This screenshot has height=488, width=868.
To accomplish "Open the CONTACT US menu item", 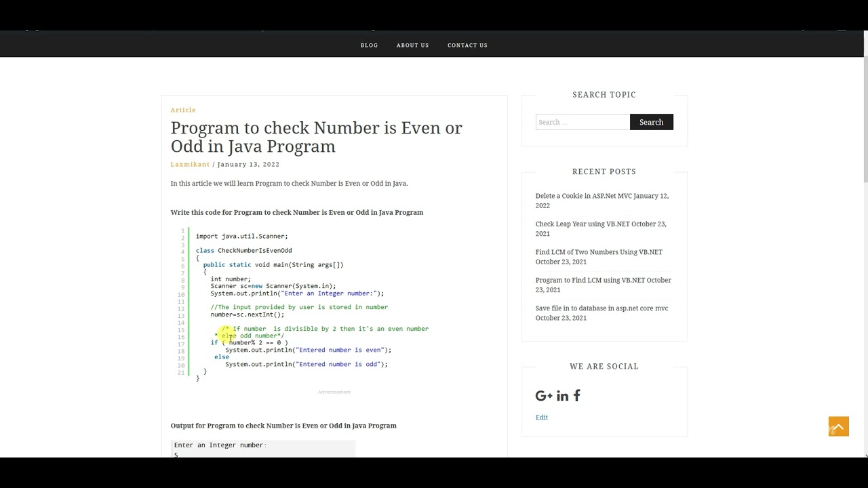I will (x=467, y=45).
